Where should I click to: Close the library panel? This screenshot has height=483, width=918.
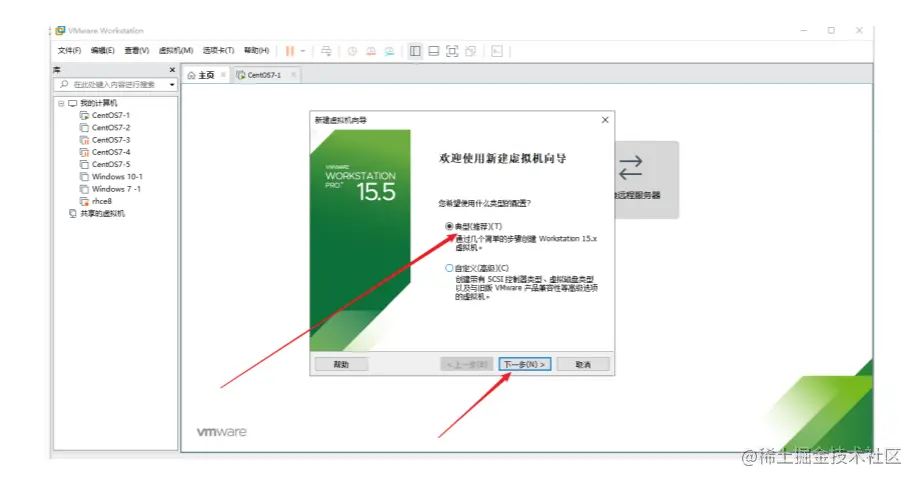(172, 70)
